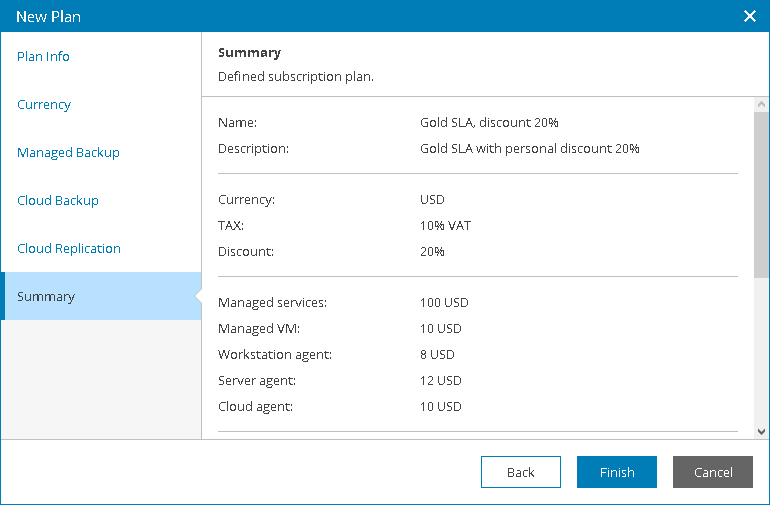Viewport: 770px width, 505px height.
Task: Click the Cloud agent value '10 USD'
Action: pos(441,407)
